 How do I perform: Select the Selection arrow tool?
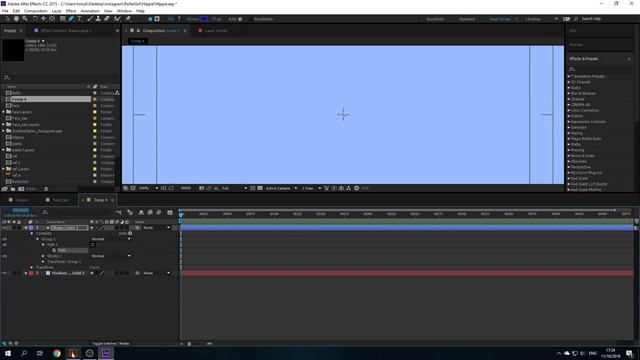[x=7, y=19]
